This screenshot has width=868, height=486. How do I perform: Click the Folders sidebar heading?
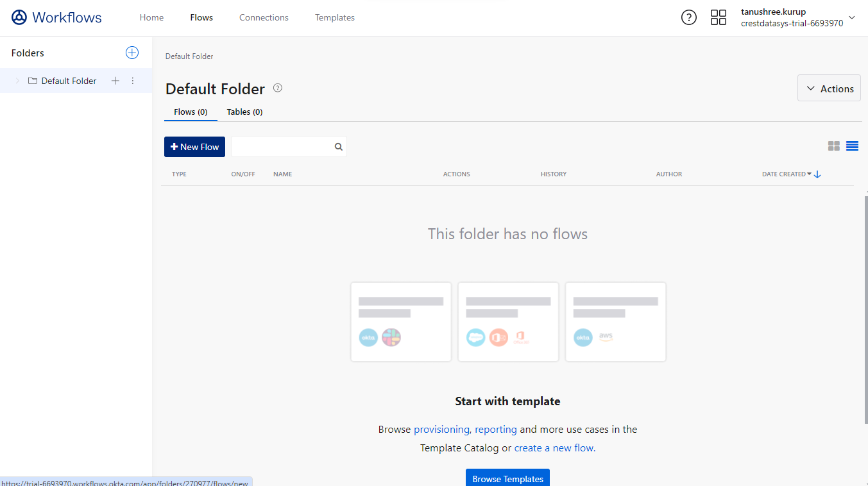(28, 53)
